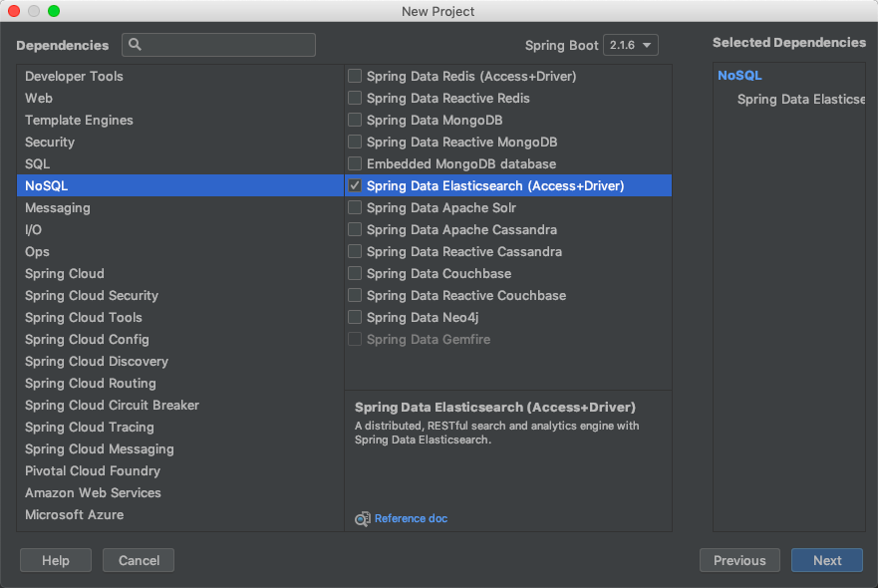The image size is (878, 588).
Task: Check Spring Data Apache Solr
Action: point(355,207)
